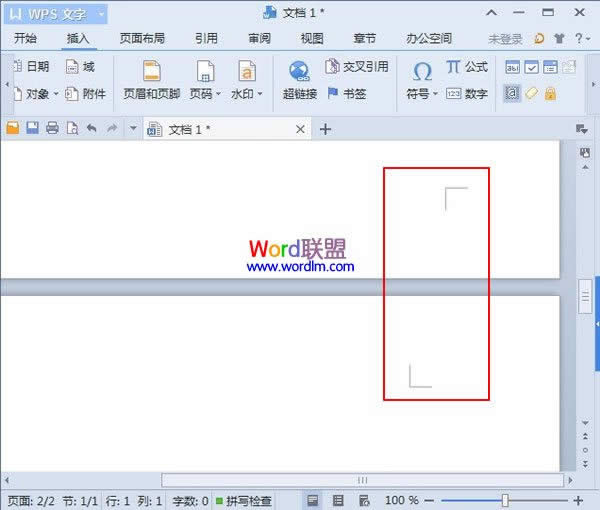Screen dimensions: 600x510
Task: Switch to outline view
Action: tap(338, 500)
